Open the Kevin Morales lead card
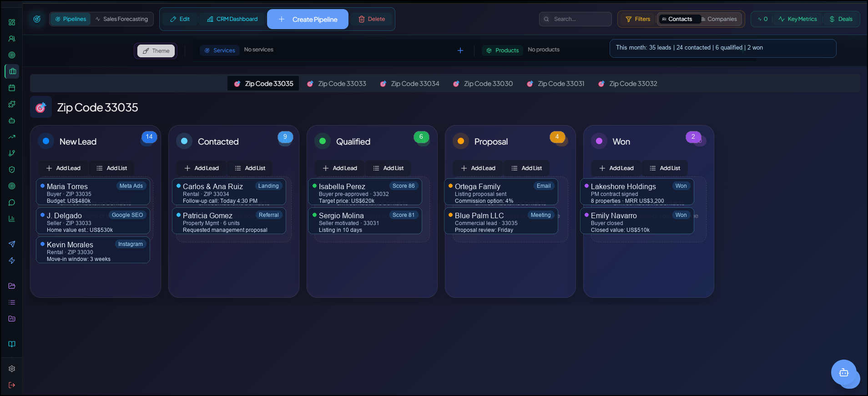The width and height of the screenshot is (868, 396). click(x=93, y=250)
